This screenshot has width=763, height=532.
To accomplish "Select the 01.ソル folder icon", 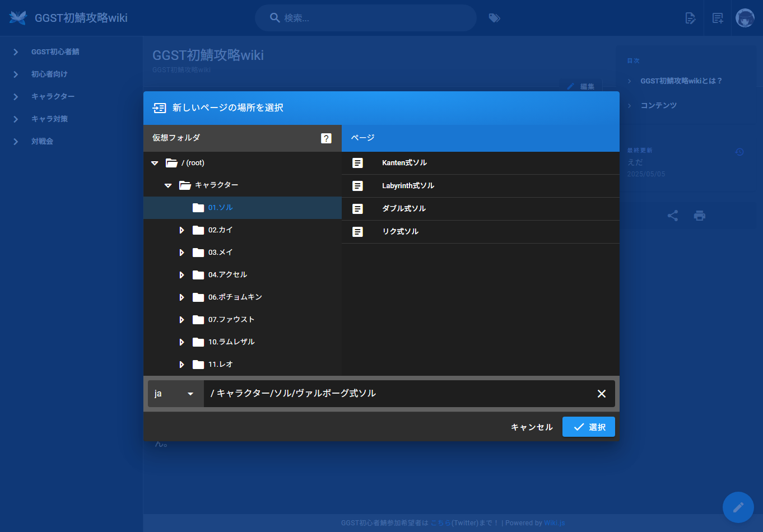I will 198,208.
